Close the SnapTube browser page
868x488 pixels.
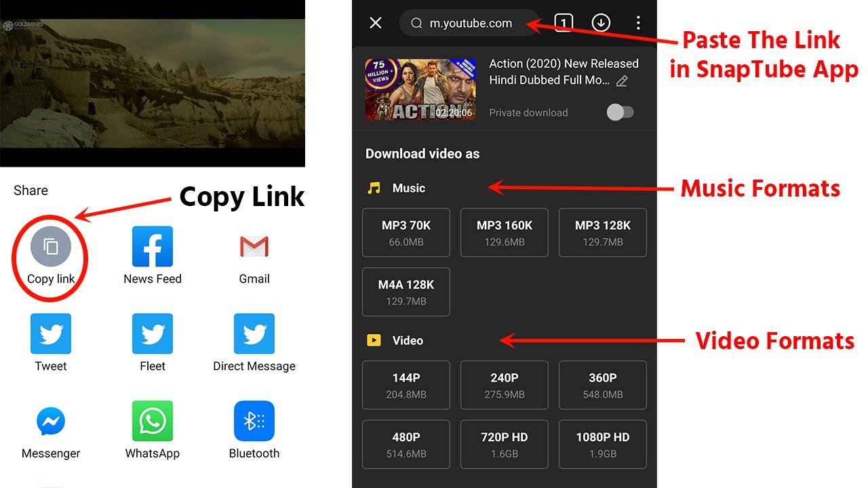(376, 23)
